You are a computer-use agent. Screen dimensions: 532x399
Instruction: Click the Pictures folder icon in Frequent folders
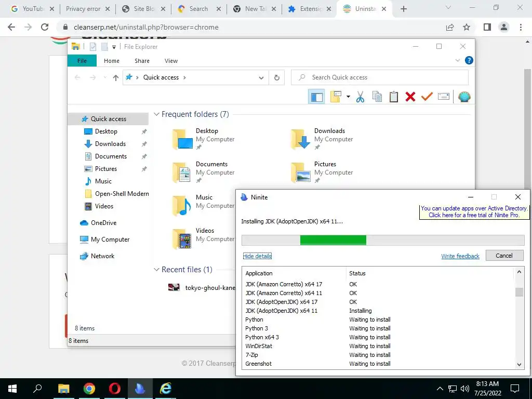(301, 172)
